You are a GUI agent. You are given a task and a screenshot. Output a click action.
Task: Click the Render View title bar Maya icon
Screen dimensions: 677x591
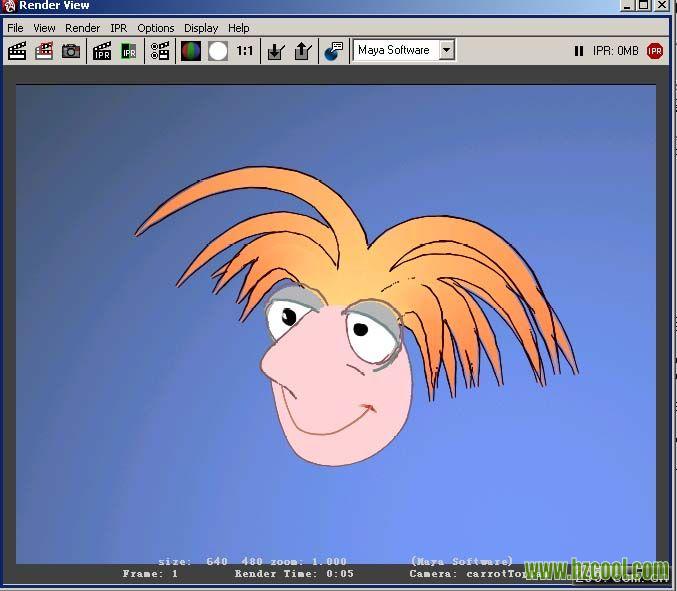[x=9, y=6]
